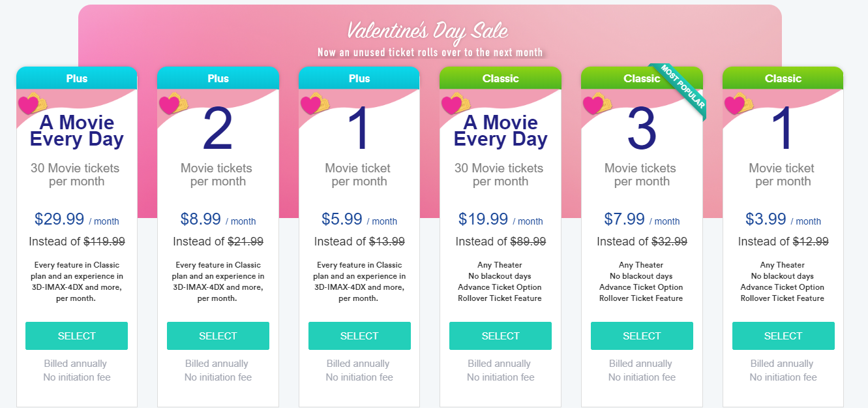
Task: Select the $19.99 Classic plan
Action: [x=500, y=336]
